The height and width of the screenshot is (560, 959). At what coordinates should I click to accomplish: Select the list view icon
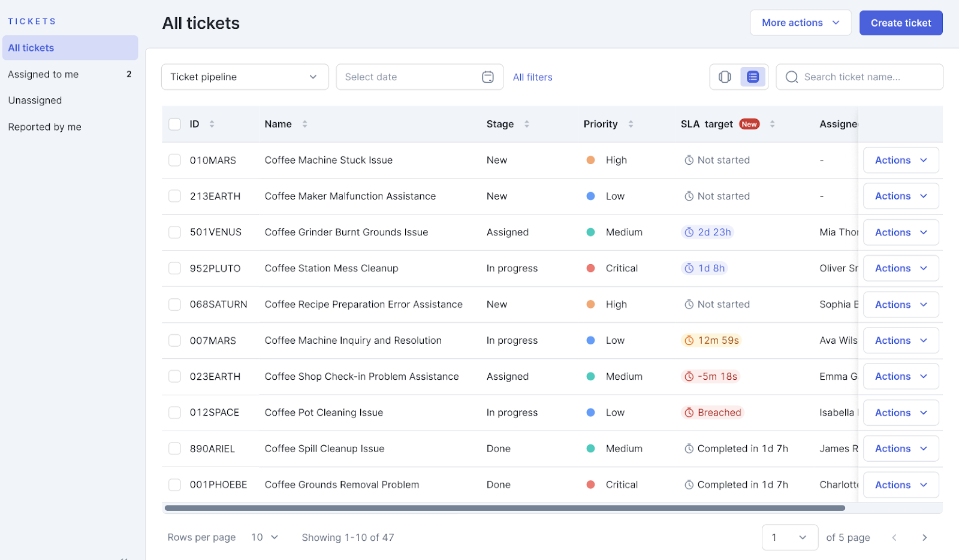click(753, 77)
